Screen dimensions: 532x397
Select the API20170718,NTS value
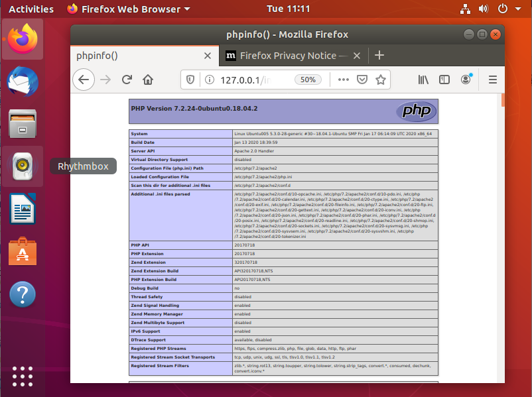point(252,280)
